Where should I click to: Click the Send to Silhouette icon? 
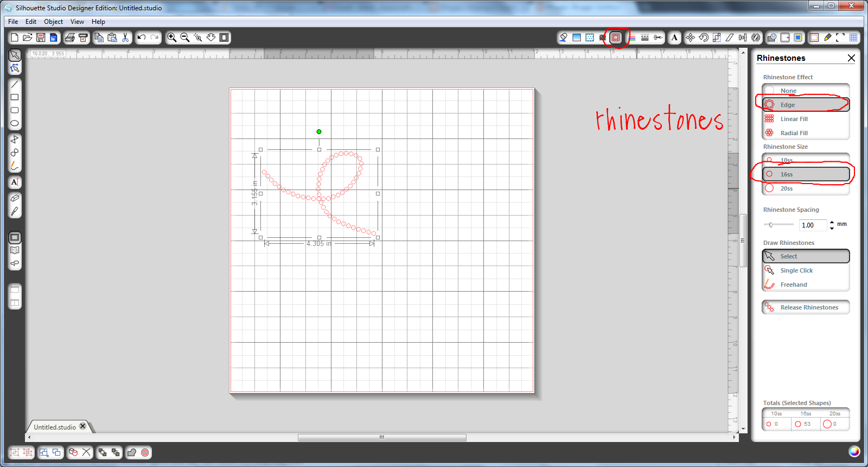pos(83,37)
